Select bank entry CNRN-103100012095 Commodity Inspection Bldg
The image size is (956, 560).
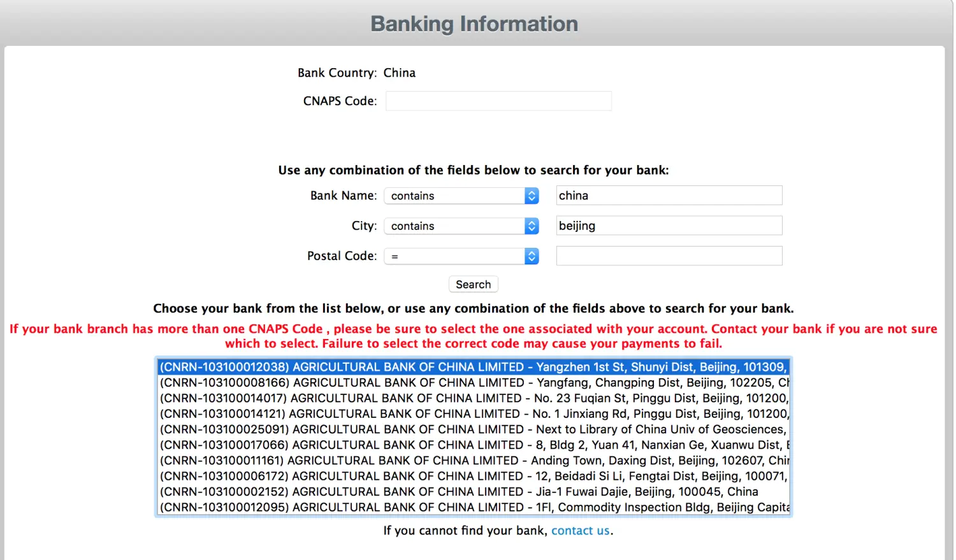[x=474, y=508]
